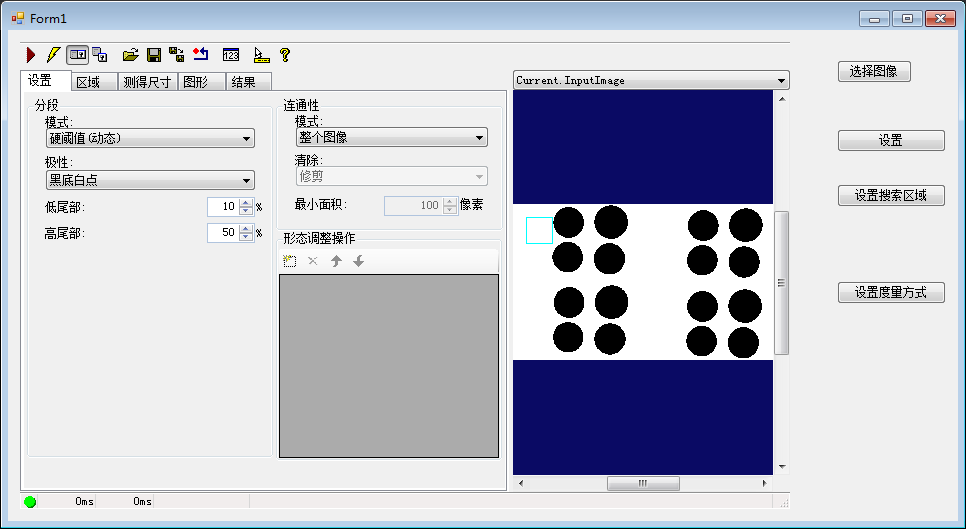Click the 低尾部 percentage value field
This screenshot has height=529, width=966.
coord(222,207)
